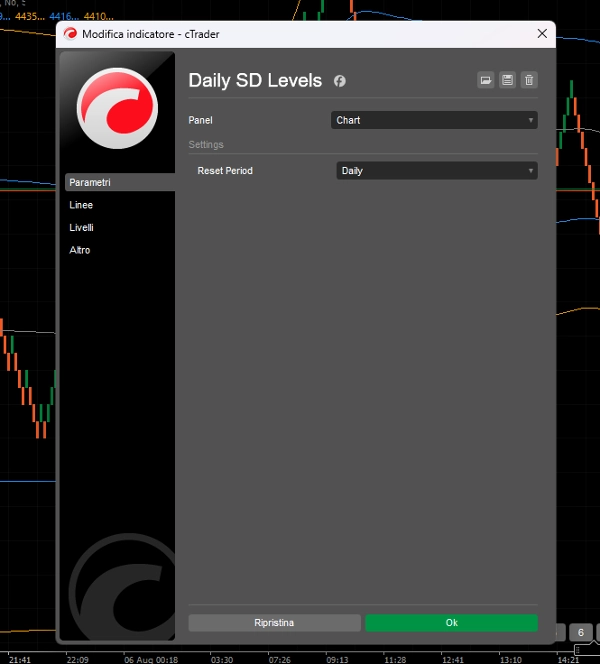Click the save preset icon
Viewport: 600px width, 664px height.
pyautogui.click(x=507, y=80)
